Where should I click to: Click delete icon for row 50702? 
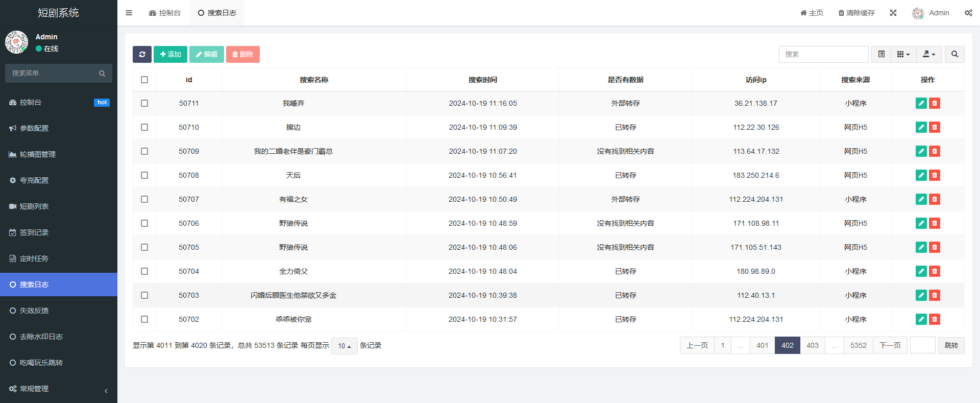coord(935,319)
